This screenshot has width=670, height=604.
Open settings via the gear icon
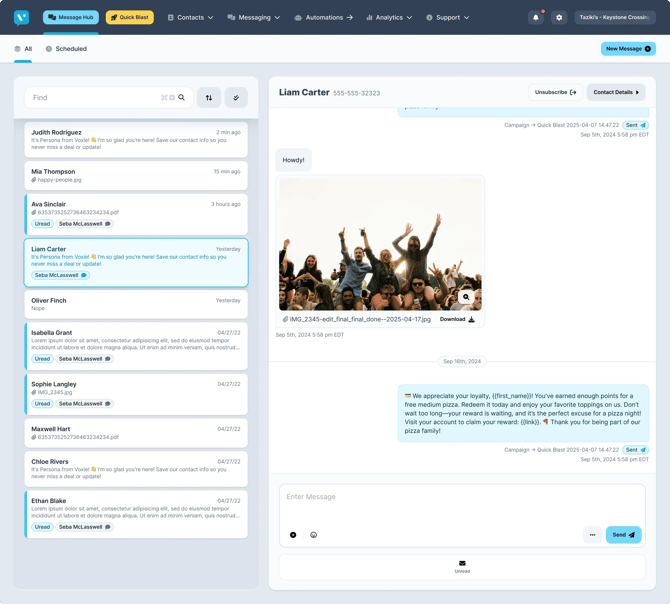[x=559, y=18]
